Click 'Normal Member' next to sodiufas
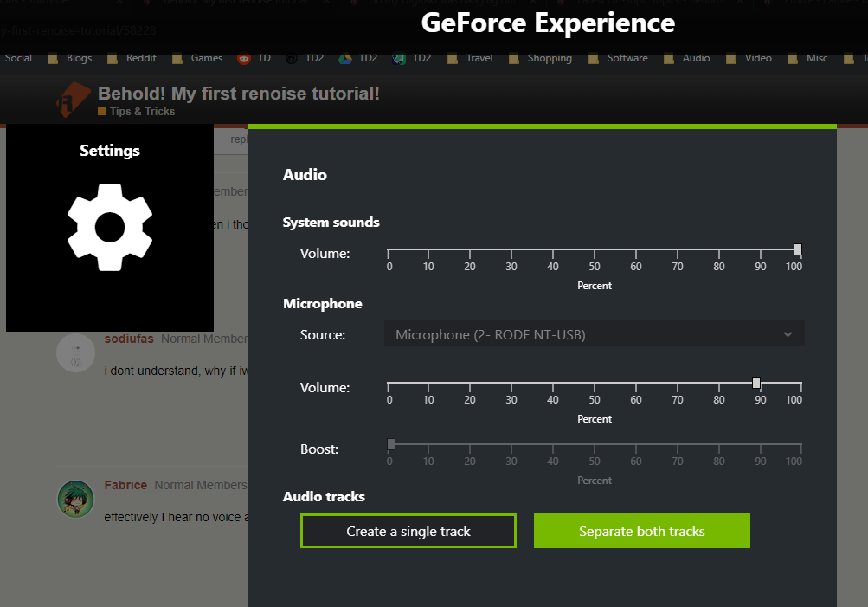Screen dimensions: 868x607 click(205, 339)
